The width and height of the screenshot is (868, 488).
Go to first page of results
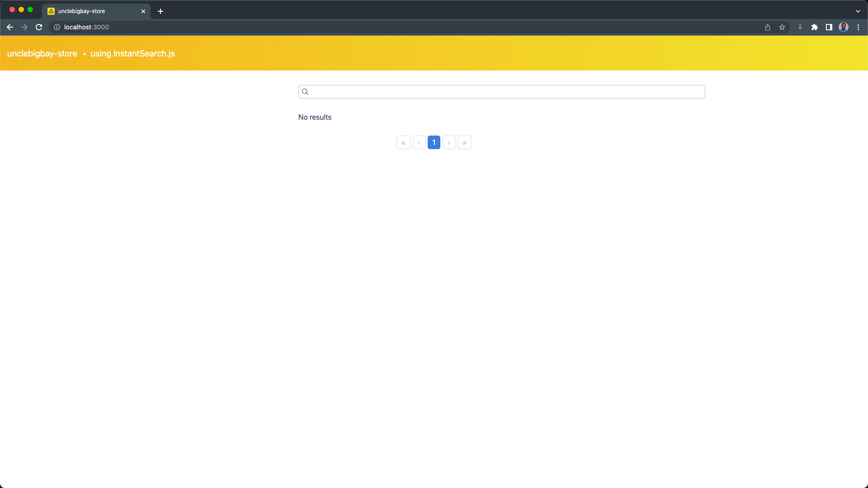point(403,142)
